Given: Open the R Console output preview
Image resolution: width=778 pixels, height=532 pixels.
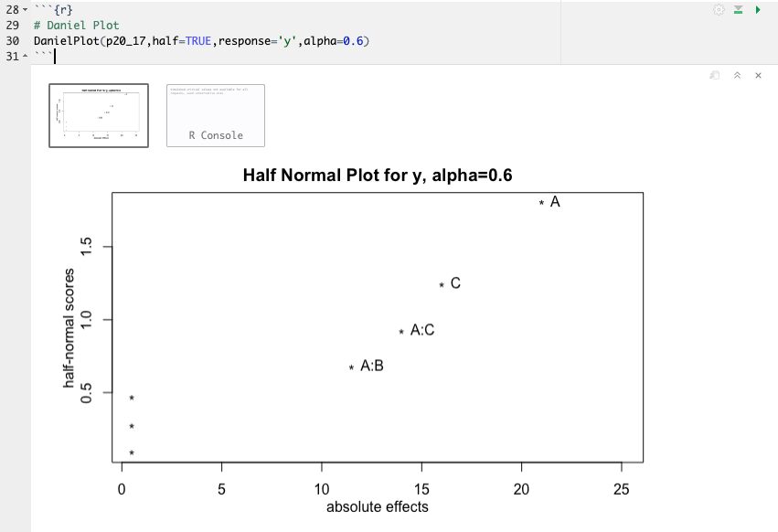Looking at the screenshot, I should [215, 115].
